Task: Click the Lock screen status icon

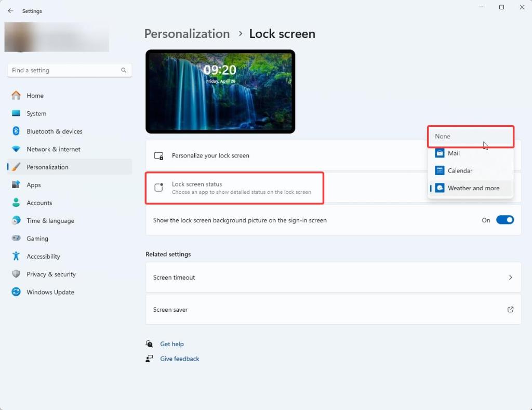Action: [x=159, y=187]
